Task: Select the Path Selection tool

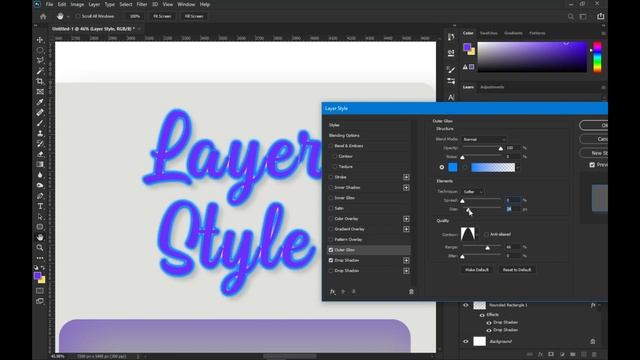Action: 40,217
